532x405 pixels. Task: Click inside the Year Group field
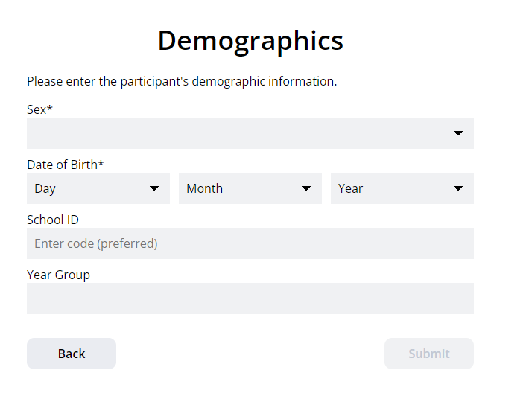[x=250, y=299]
